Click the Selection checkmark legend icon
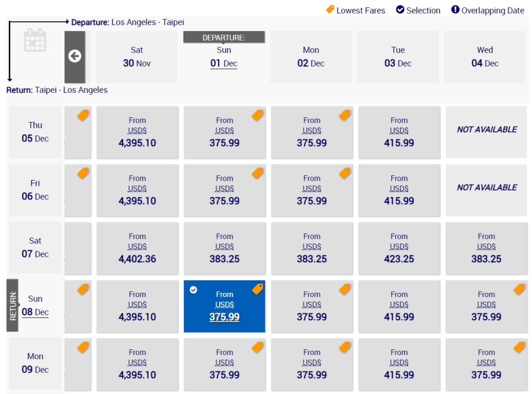Screen dimensions: 532x394 [x=400, y=10]
